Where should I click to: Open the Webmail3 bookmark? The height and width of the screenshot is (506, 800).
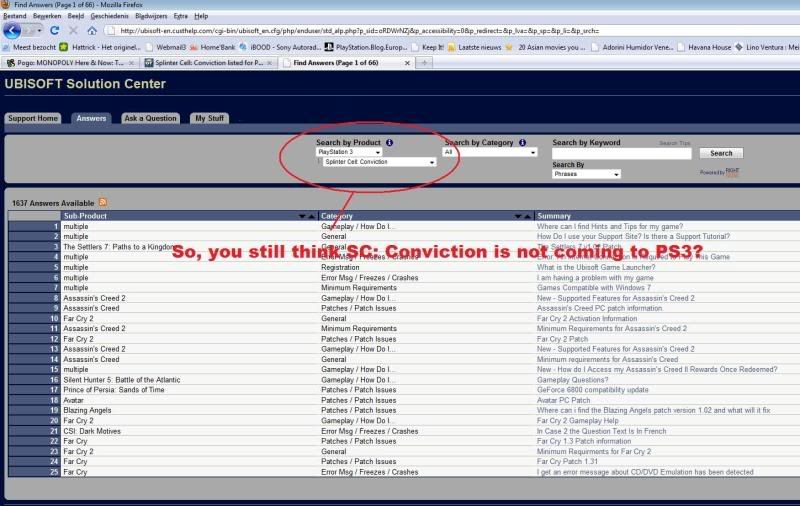166,47
